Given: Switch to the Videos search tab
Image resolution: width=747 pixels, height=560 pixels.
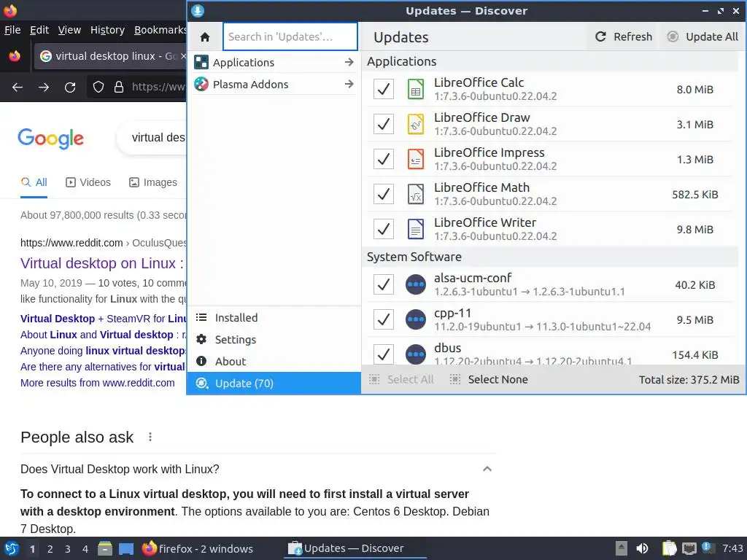Looking at the screenshot, I should pyautogui.click(x=88, y=182).
